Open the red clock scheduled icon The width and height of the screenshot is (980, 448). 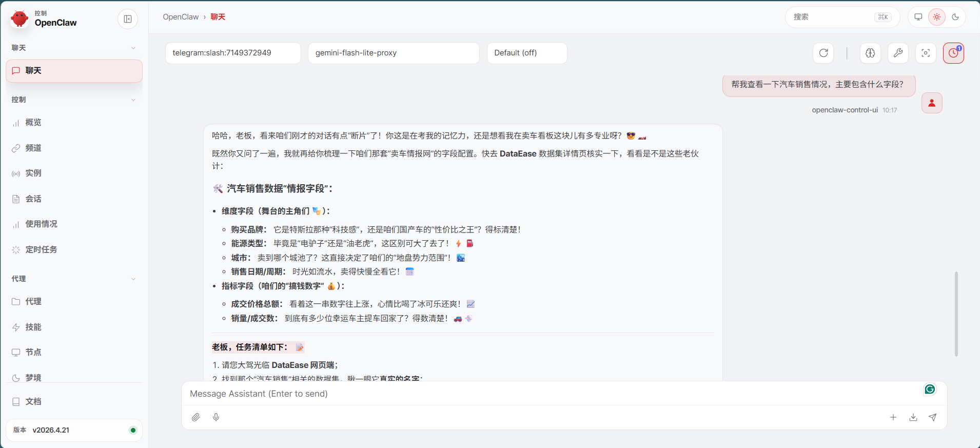(x=953, y=53)
